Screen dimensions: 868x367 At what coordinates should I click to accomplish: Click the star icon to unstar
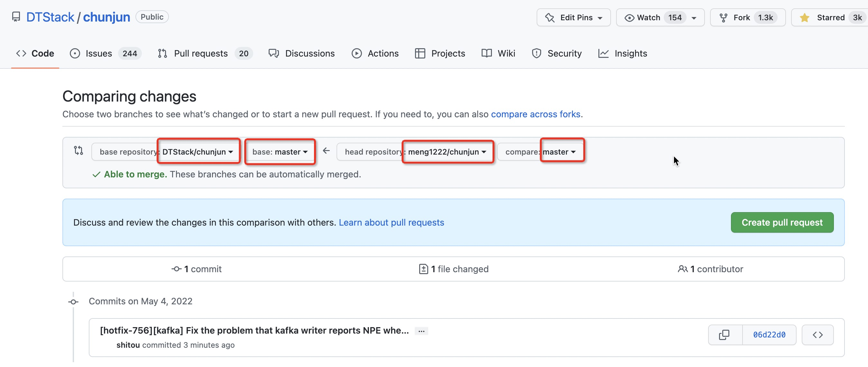click(805, 17)
